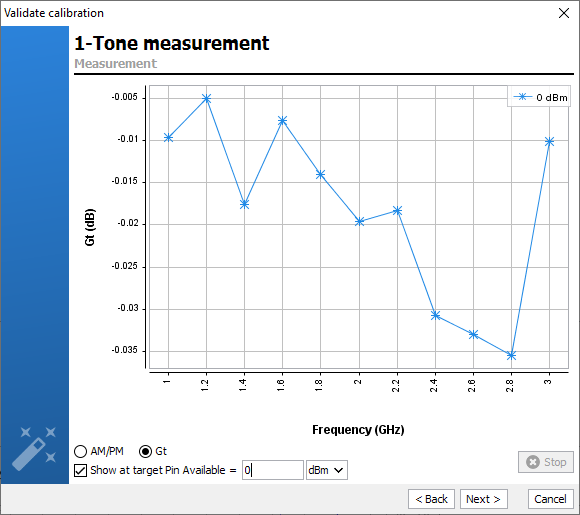Cancel the calibration validation wizard
This screenshot has width=580, height=515.
point(550,499)
